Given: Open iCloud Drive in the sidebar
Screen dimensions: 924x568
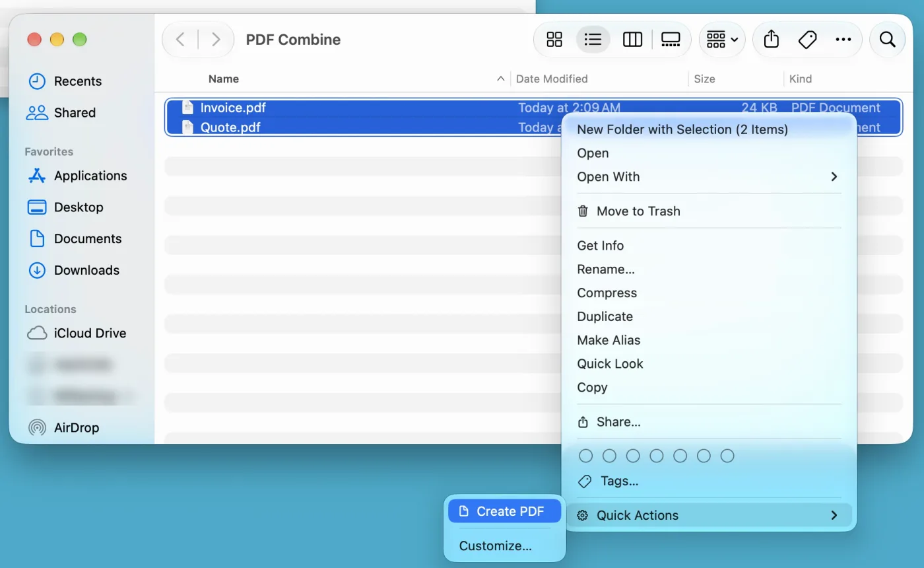Looking at the screenshot, I should [x=77, y=334].
